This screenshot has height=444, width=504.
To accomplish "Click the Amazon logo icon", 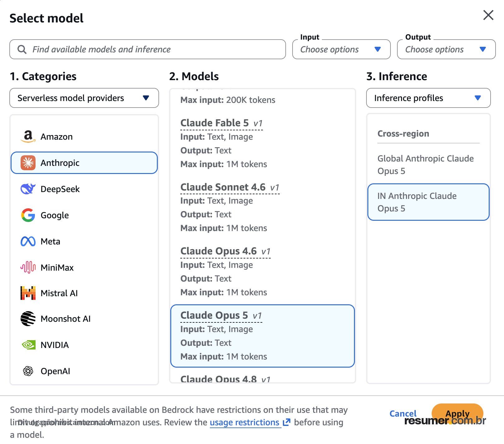I will click(28, 137).
